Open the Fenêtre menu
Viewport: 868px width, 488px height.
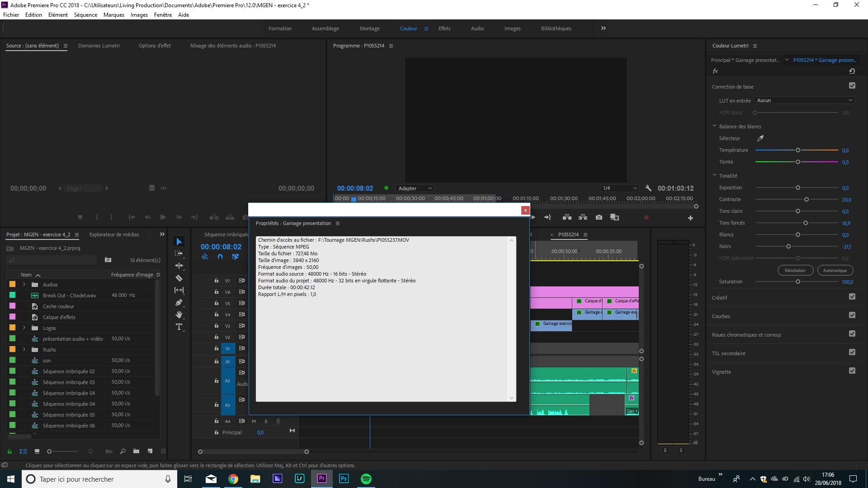(163, 15)
